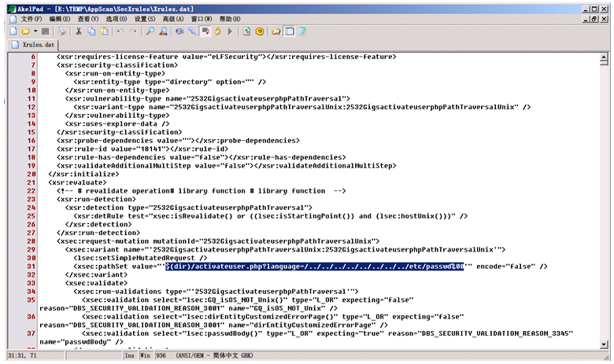
Task: Click </xsr:initialize> on line 20
Action: coord(83,174)
